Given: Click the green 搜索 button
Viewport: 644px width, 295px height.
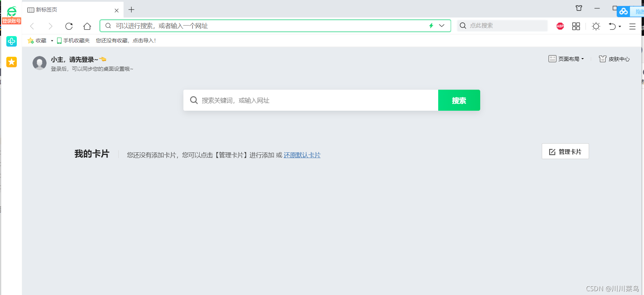Looking at the screenshot, I should [459, 100].
